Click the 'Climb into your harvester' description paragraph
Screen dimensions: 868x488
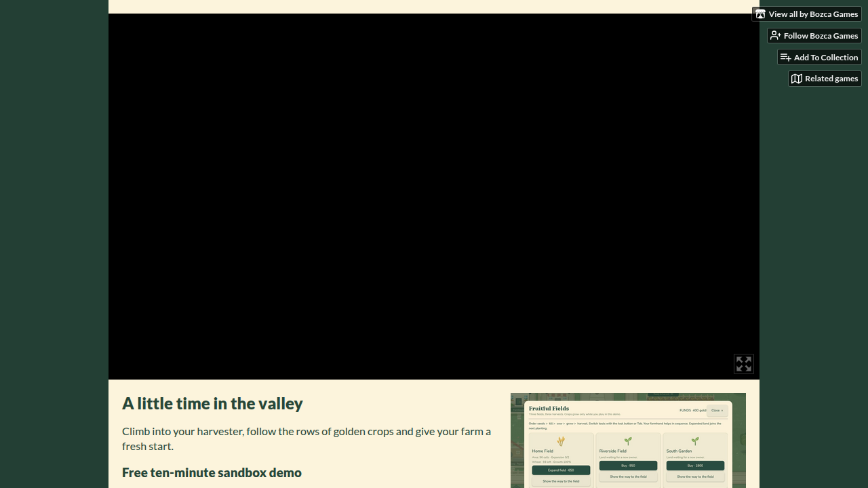tap(307, 439)
